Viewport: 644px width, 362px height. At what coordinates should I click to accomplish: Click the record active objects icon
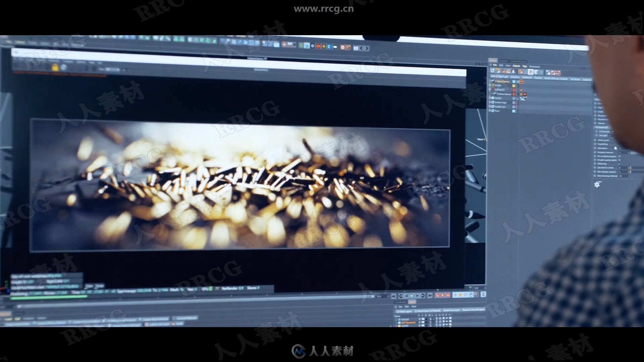pyautogui.click(x=437, y=295)
